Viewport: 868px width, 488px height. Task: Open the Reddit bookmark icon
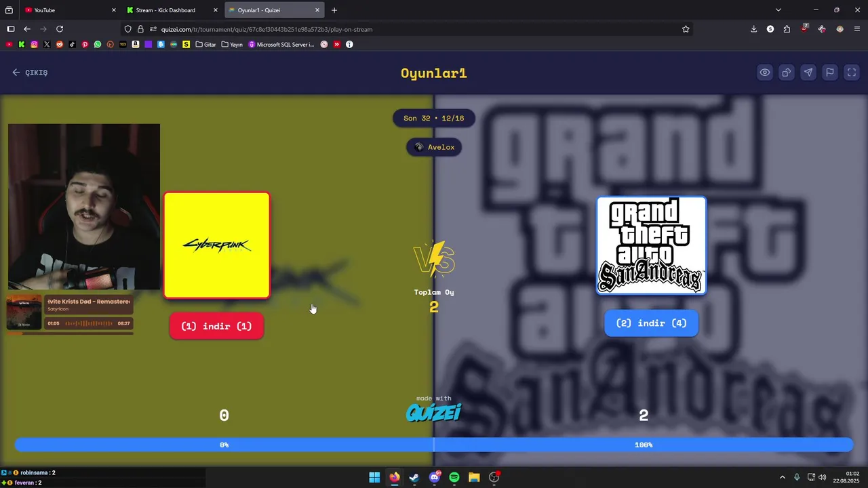[x=60, y=45]
